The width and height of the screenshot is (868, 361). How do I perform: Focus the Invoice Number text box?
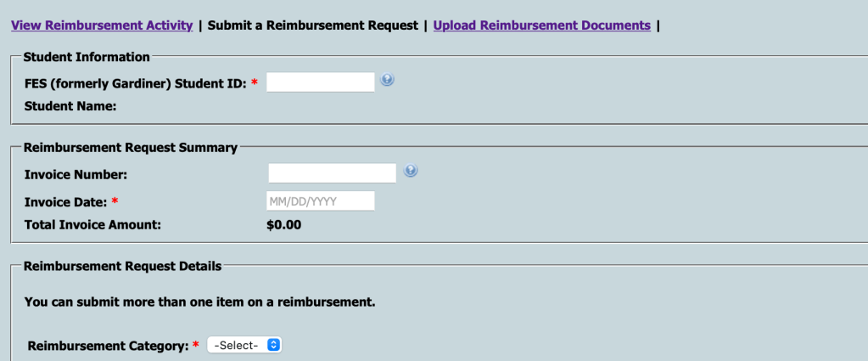pos(332,173)
